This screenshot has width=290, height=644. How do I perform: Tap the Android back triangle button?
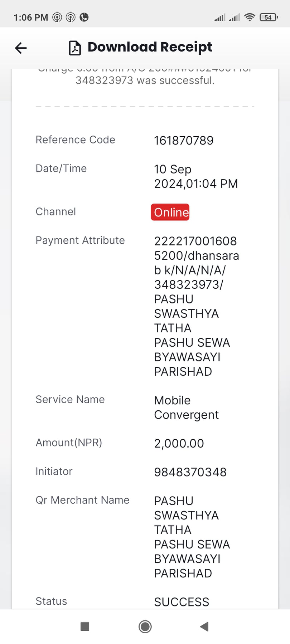(204, 626)
